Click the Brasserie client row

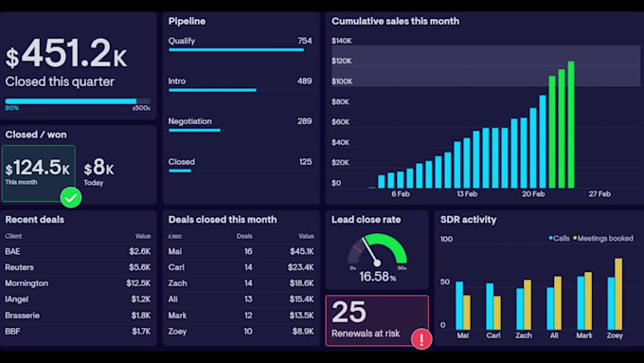coord(78,316)
